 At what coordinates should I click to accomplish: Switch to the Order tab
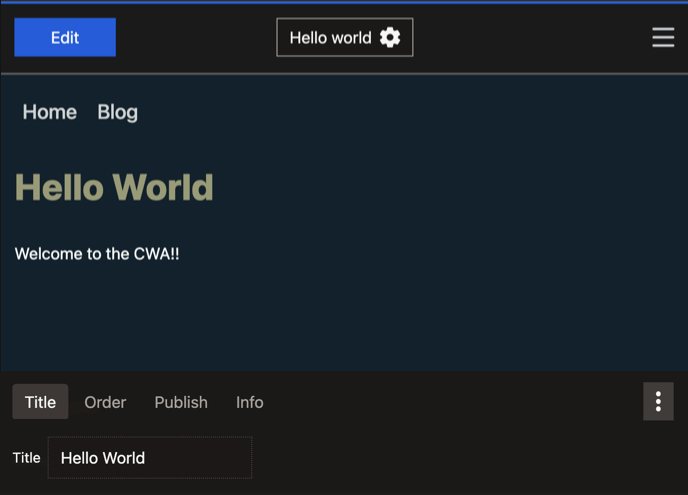click(105, 402)
